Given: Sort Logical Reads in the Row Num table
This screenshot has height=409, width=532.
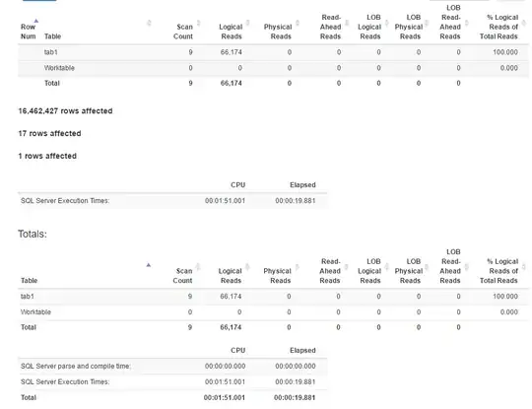Looking at the screenshot, I should pyautogui.click(x=247, y=23).
